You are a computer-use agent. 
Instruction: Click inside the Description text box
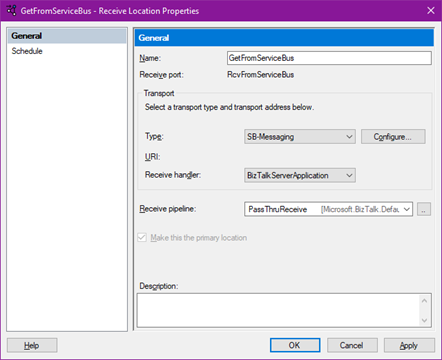278,310
